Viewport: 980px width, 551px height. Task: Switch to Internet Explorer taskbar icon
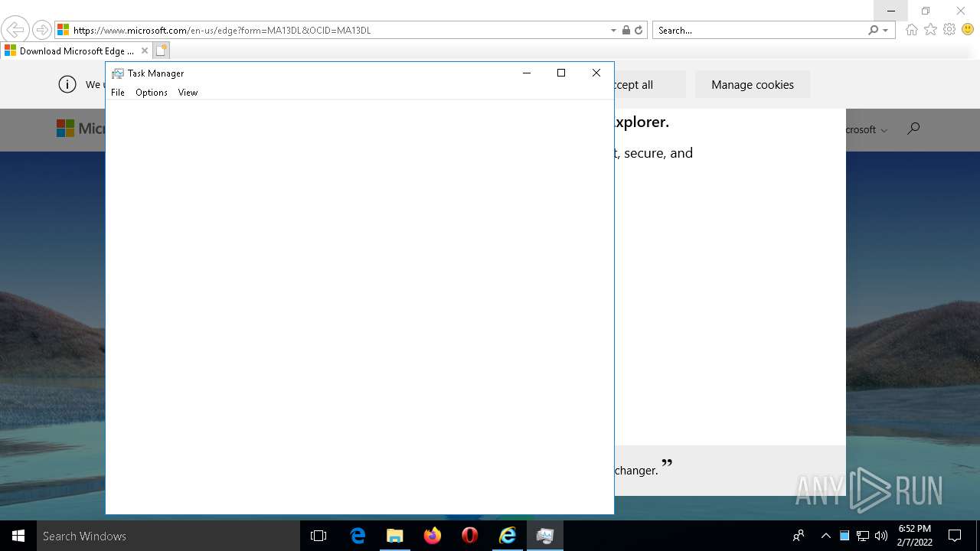pyautogui.click(x=508, y=536)
